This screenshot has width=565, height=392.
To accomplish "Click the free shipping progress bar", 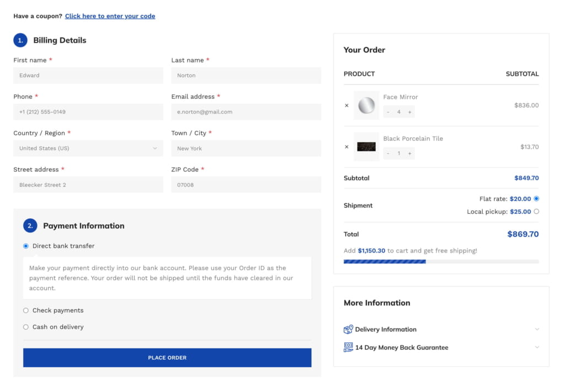I will (441, 262).
